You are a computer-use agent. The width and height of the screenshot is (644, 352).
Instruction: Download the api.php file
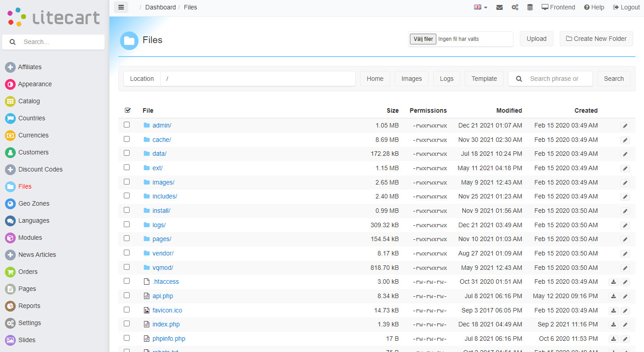[614, 296]
